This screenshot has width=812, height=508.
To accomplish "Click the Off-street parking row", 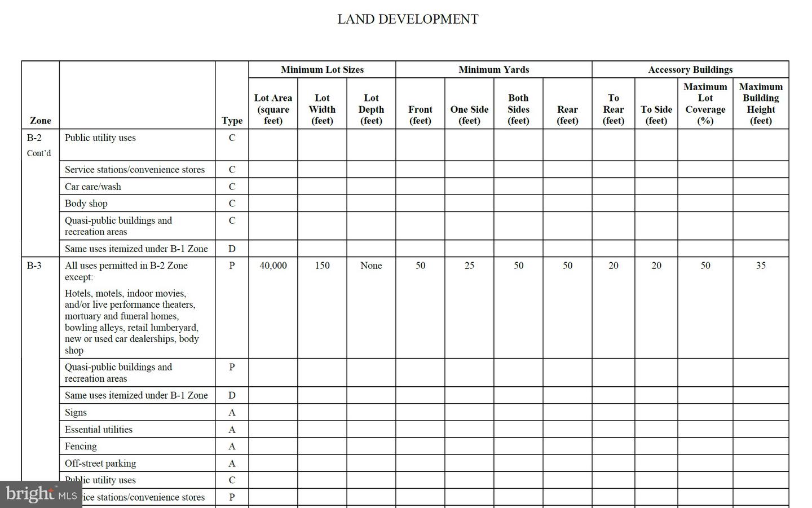I will 405,463.
